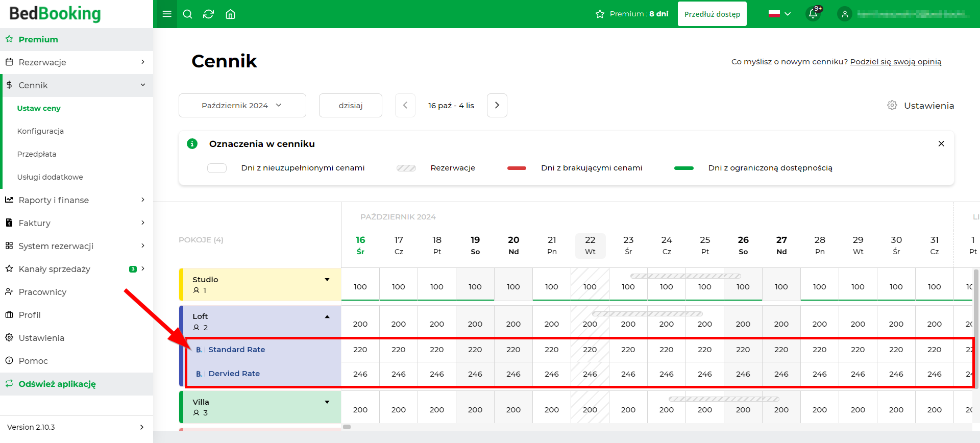Click the Przedłuż dostęp button
This screenshot has width=980, height=443.
pos(712,14)
